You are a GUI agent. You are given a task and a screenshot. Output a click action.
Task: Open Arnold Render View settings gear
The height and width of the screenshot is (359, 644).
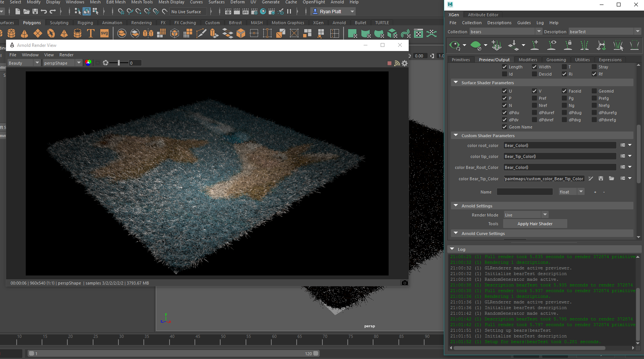click(x=405, y=63)
